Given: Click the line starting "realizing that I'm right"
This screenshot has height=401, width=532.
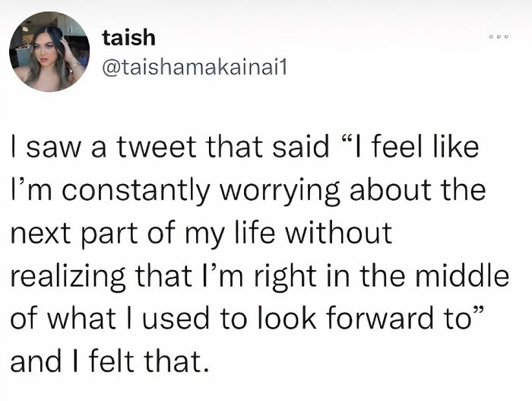Looking at the screenshot, I should coord(258,276).
